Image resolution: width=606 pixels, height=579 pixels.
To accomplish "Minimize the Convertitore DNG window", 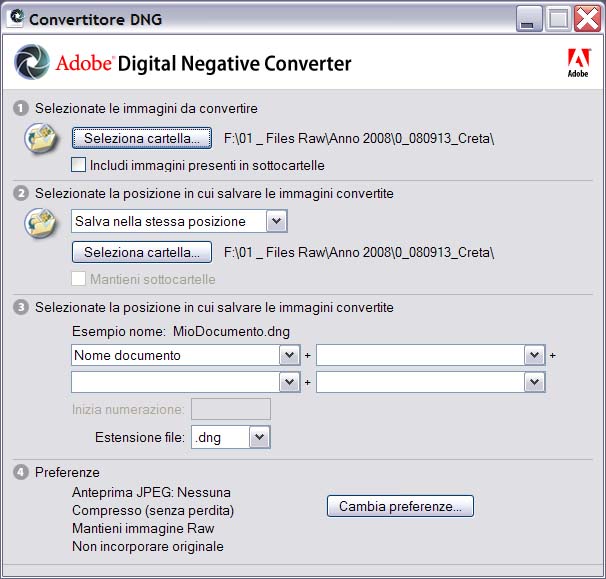I will [x=529, y=19].
